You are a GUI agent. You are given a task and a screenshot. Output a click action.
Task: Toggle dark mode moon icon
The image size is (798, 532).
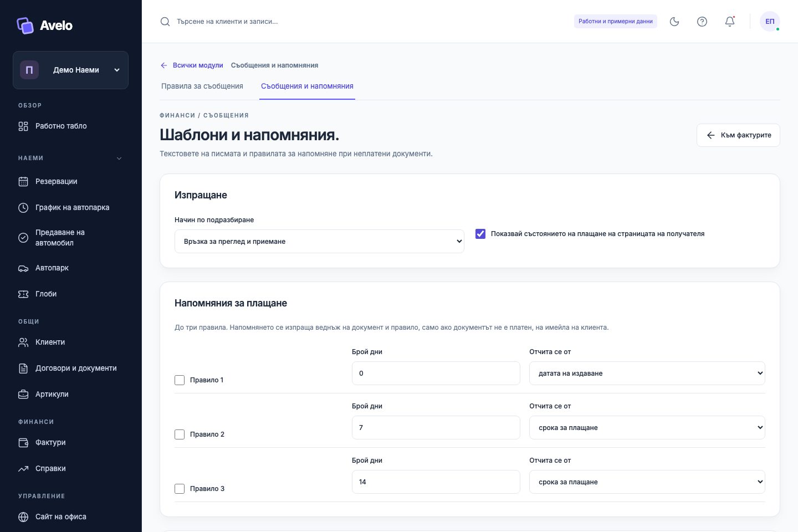(674, 22)
